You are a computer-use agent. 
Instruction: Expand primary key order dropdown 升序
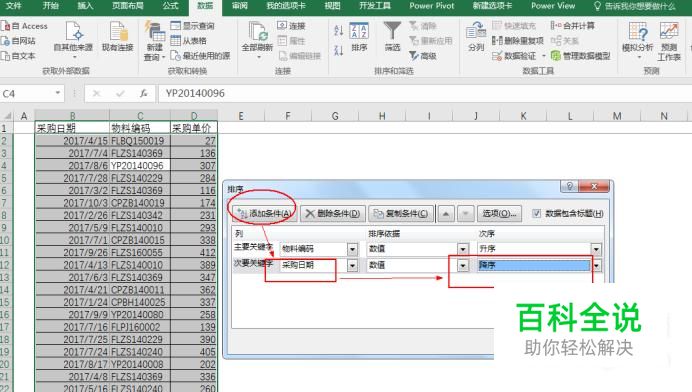click(596, 249)
